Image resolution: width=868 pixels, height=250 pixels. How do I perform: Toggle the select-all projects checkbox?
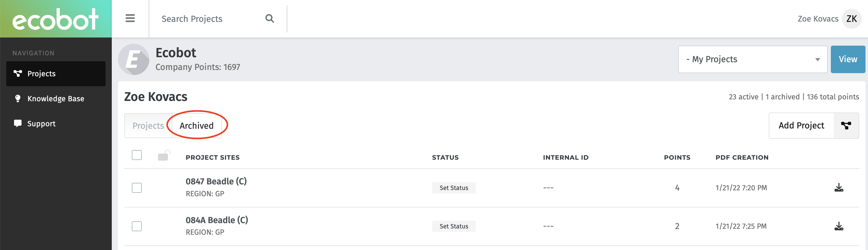137,155
